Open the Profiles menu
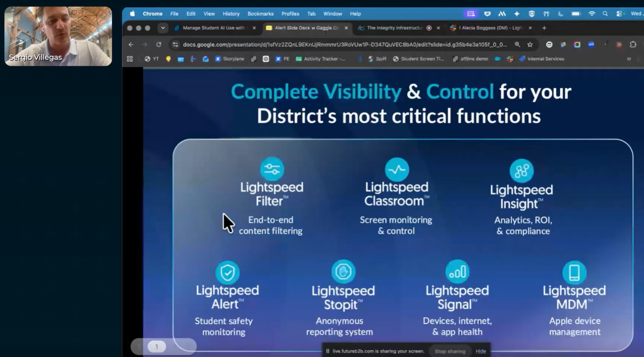Viewport: 644px width, 357px height. tap(290, 14)
